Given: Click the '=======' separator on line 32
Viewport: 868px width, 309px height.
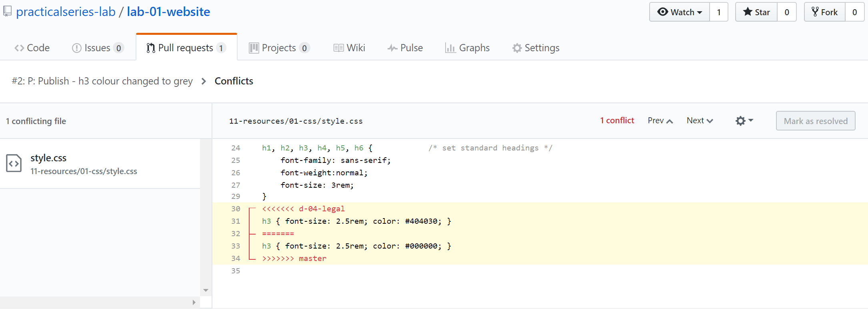Looking at the screenshot, I should (278, 234).
